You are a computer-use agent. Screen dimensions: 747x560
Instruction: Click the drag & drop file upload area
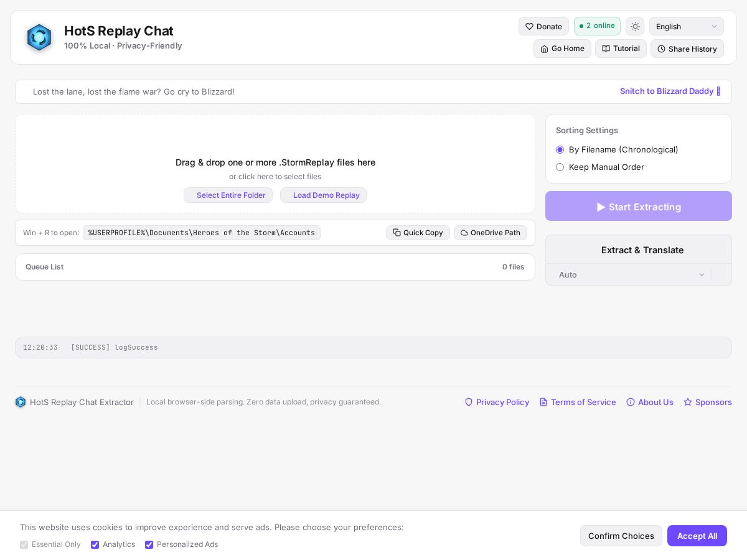275,164
